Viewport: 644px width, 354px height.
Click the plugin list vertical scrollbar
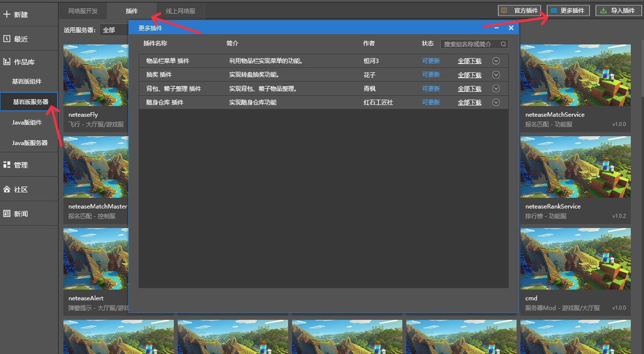pos(642,68)
